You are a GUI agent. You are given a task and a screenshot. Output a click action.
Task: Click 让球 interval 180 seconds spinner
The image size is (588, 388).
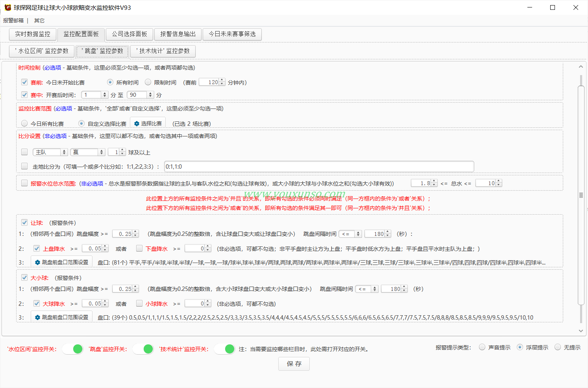377,234
